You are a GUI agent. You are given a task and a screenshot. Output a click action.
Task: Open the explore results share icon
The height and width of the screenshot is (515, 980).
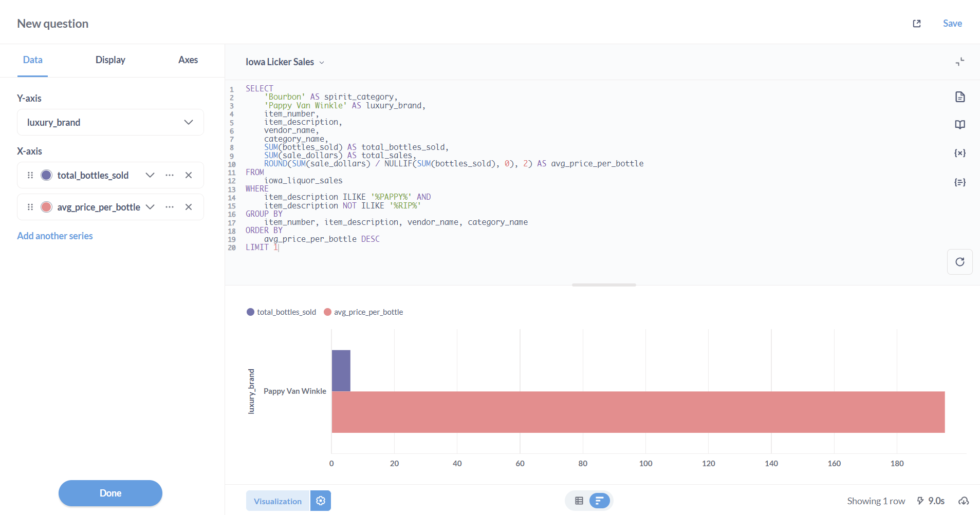(x=916, y=24)
